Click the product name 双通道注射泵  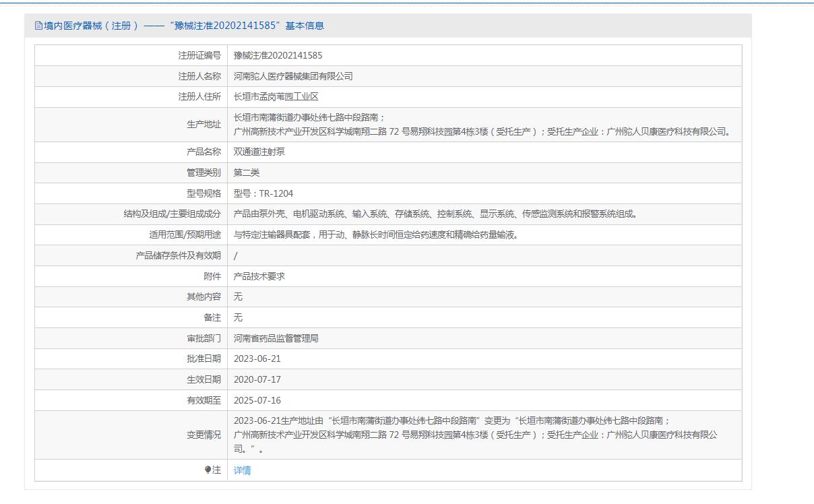(x=259, y=152)
